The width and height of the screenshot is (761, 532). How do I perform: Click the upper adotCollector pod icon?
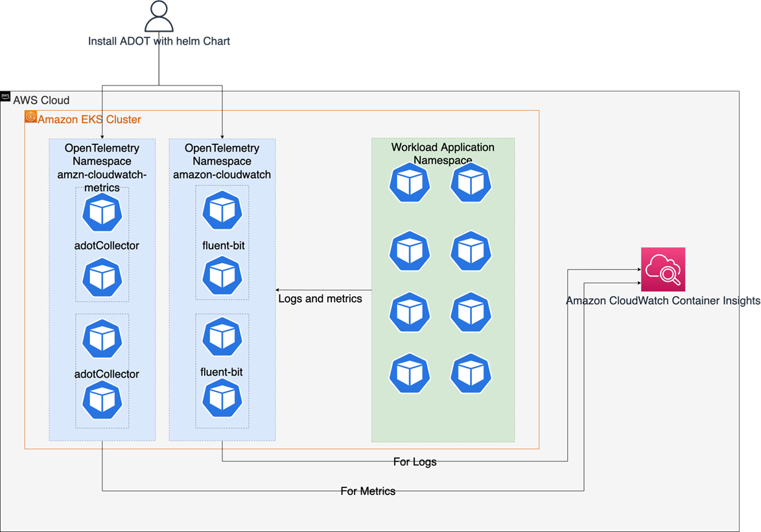(x=102, y=212)
